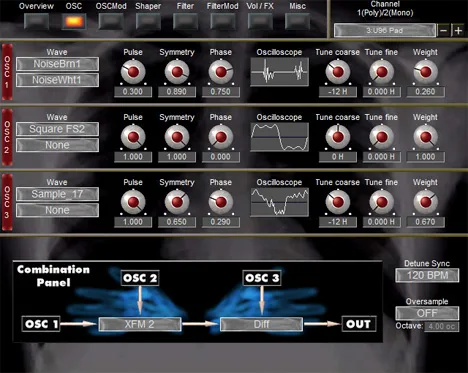Click the OSC 1 oscilloscope display
Viewport: 468px width, 373px height.
click(279, 72)
